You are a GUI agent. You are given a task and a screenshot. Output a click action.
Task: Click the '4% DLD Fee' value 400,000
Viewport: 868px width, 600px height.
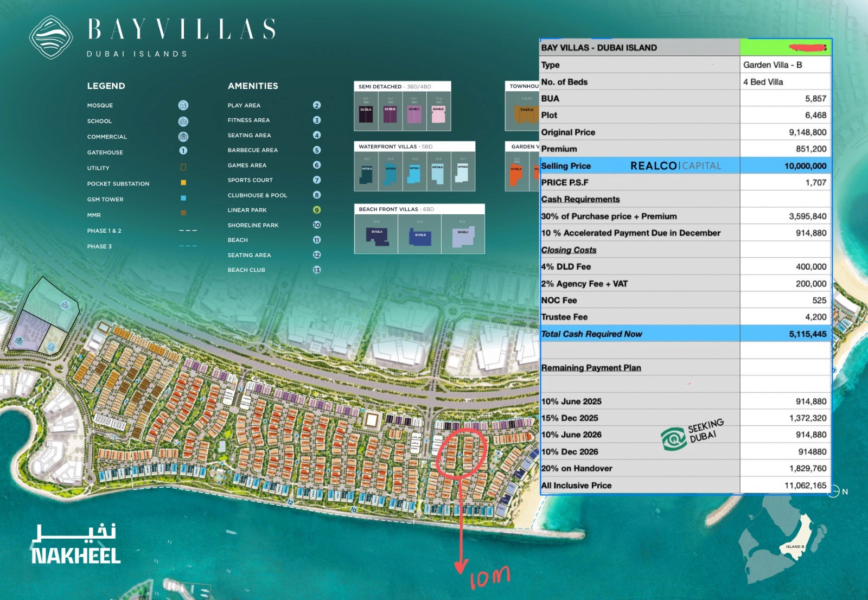pyautogui.click(x=811, y=266)
